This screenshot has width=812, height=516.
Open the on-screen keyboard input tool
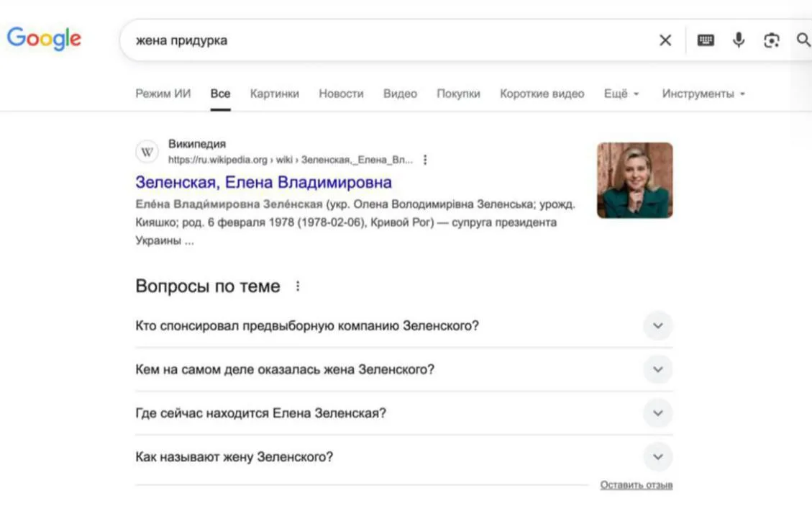point(706,40)
